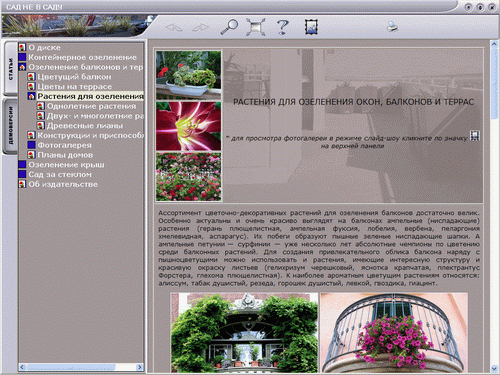Click heading 'Растения для озеленения окон, балконов и террас'
Viewport: 500px width, 375px height.
coord(353,102)
